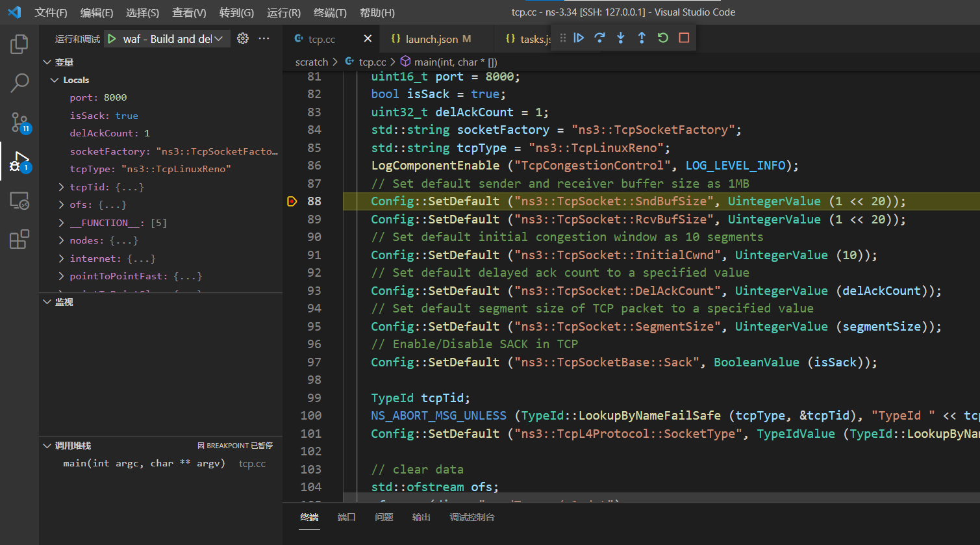Open the 帮助(H) menu
The width and height of the screenshot is (980, 545).
(377, 12)
